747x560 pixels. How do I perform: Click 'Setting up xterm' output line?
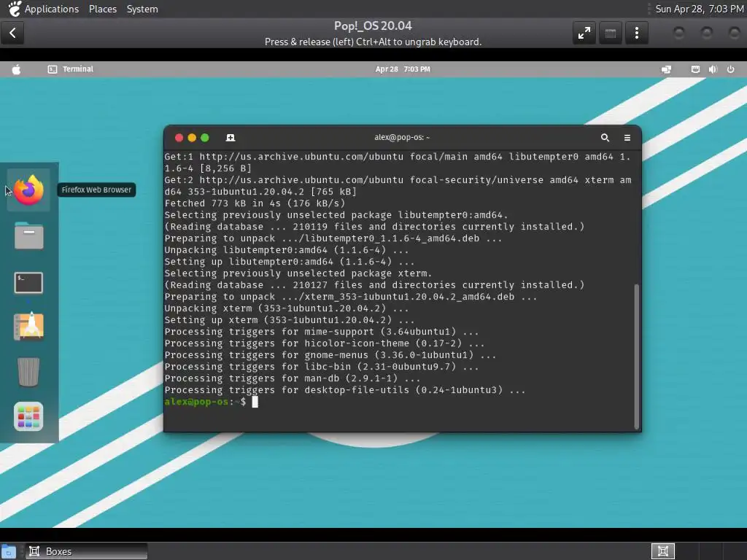tap(290, 320)
